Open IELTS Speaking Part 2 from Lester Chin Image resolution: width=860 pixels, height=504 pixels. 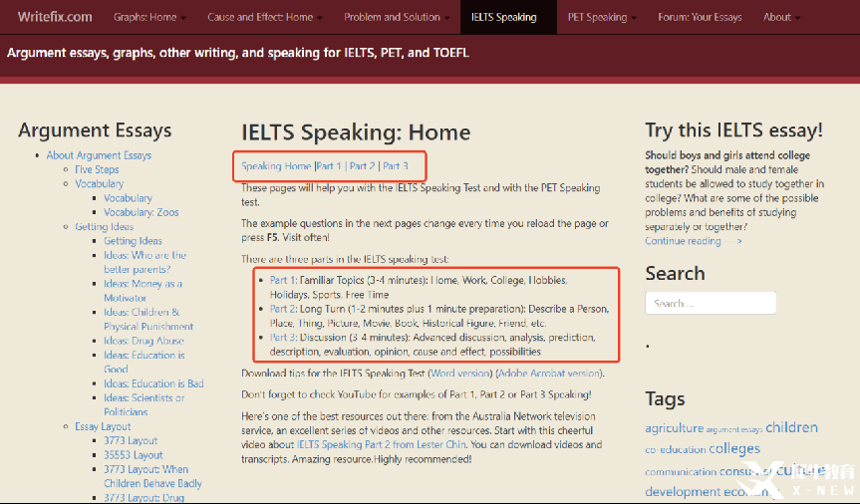pos(382,445)
